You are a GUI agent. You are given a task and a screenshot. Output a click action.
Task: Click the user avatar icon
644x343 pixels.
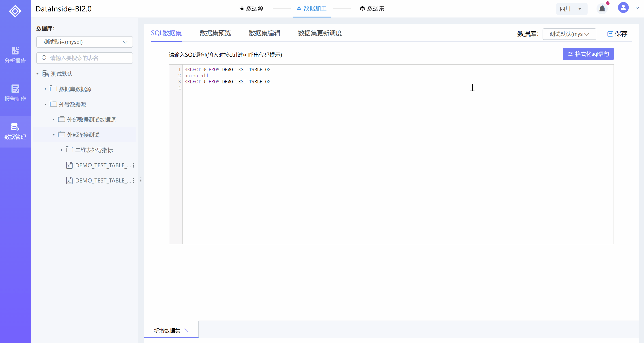point(623,8)
